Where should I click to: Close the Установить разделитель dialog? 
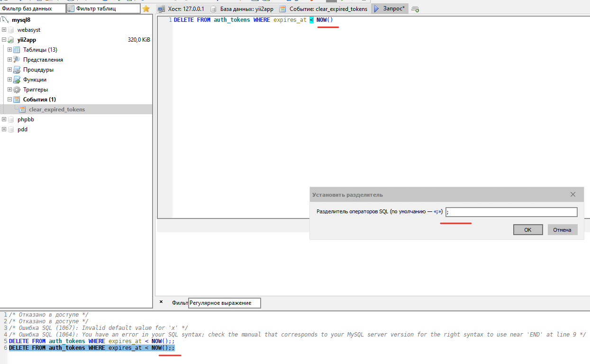573,194
